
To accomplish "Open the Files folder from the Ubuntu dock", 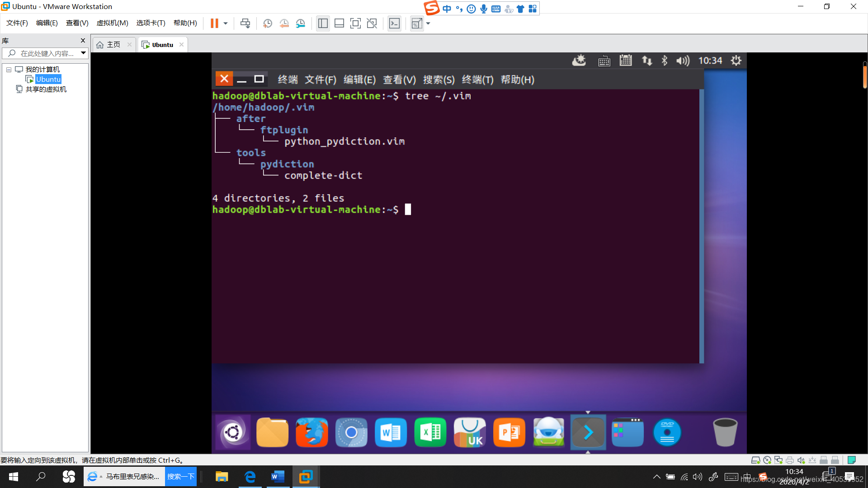I will click(272, 432).
